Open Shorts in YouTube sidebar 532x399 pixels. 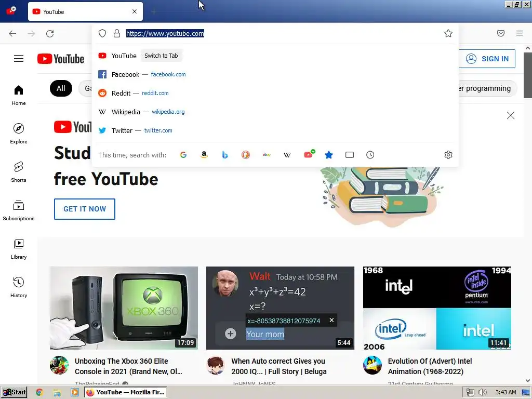19,172
